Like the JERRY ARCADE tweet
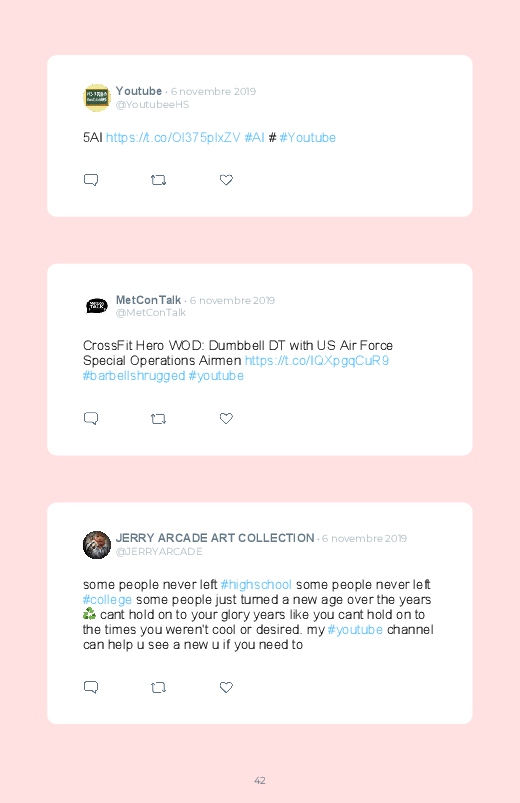The height and width of the screenshot is (803, 520). [x=226, y=687]
